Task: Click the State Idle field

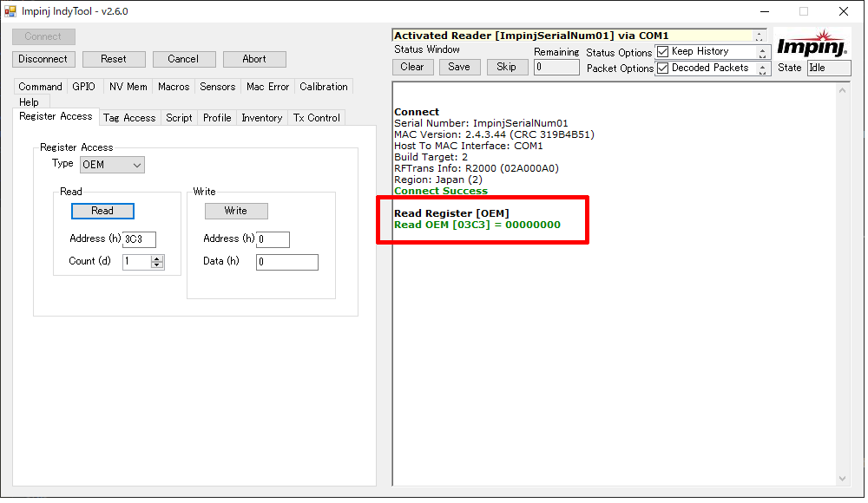Action: click(x=829, y=68)
